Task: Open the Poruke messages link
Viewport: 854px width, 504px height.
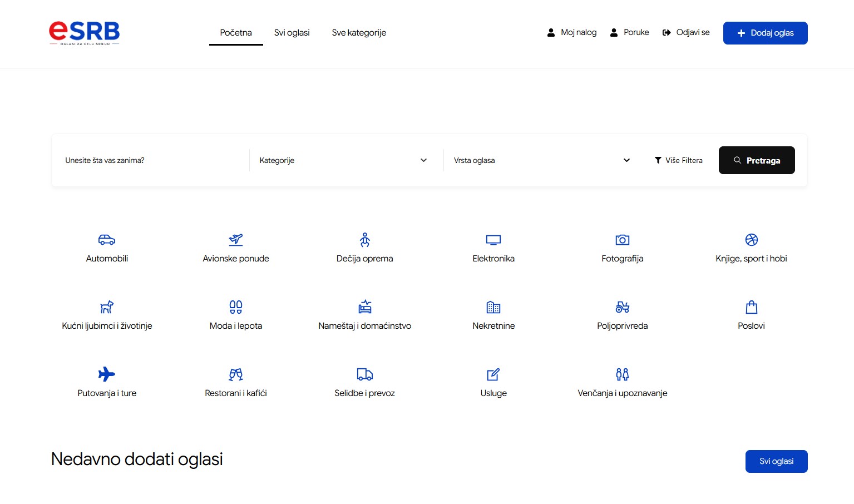Action: (630, 32)
